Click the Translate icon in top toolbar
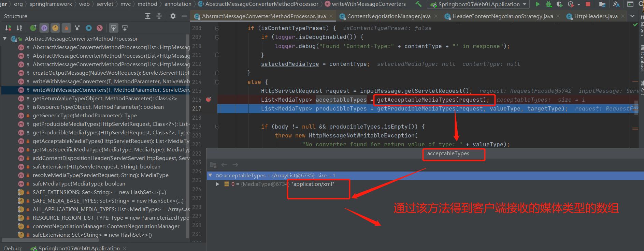The image size is (644, 251). [x=616, y=4]
